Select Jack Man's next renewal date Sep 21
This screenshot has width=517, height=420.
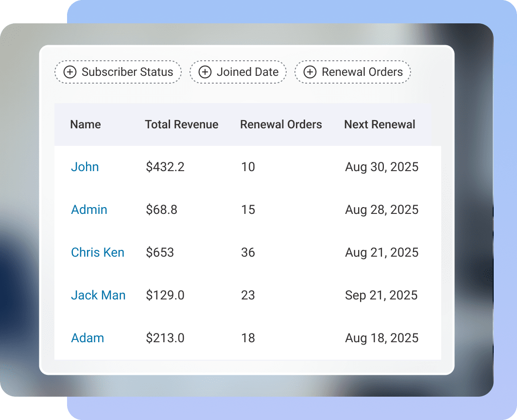(x=381, y=295)
